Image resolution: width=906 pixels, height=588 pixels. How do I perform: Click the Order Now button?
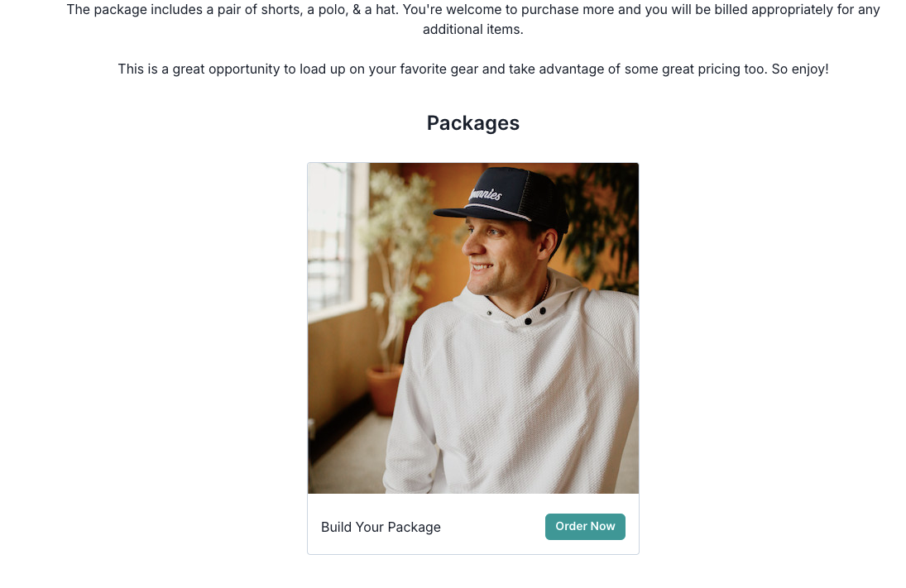(x=585, y=526)
